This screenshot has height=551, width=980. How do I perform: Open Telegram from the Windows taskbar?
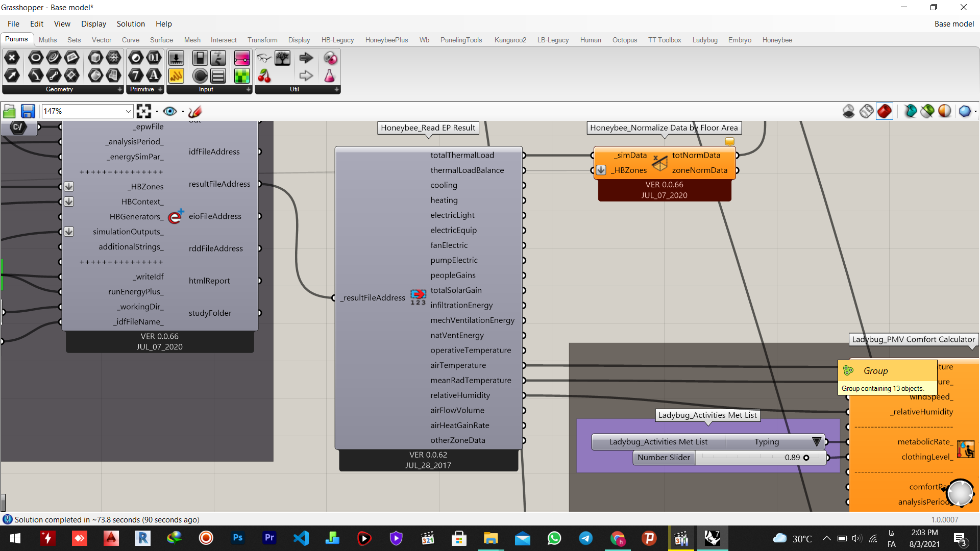(x=586, y=538)
